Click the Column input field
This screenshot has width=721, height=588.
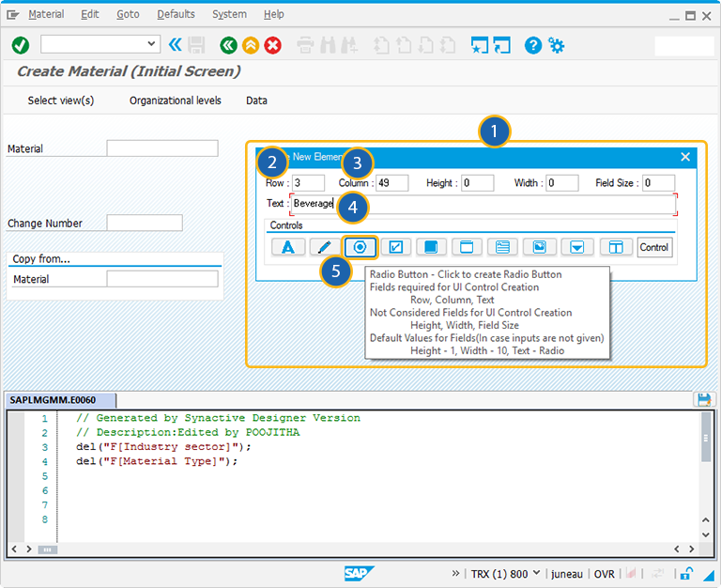pos(391,182)
